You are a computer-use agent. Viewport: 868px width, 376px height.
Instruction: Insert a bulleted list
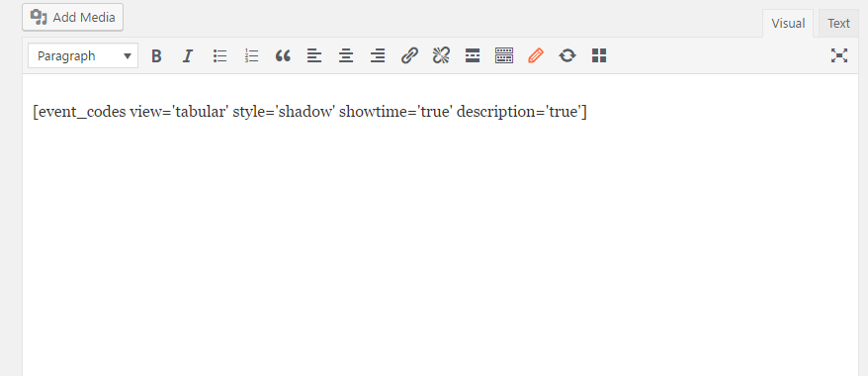click(x=219, y=56)
